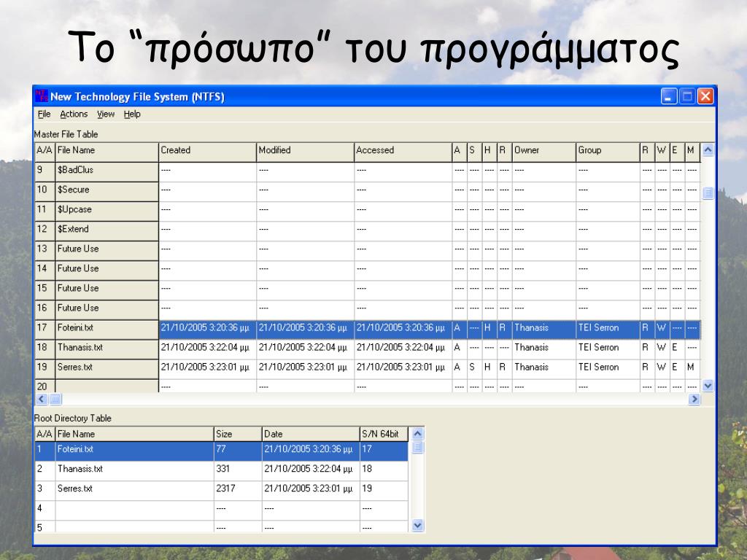Minimize the NTFS window
Image resolution: width=747 pixels, height=560 pixels.
point(669,96)
